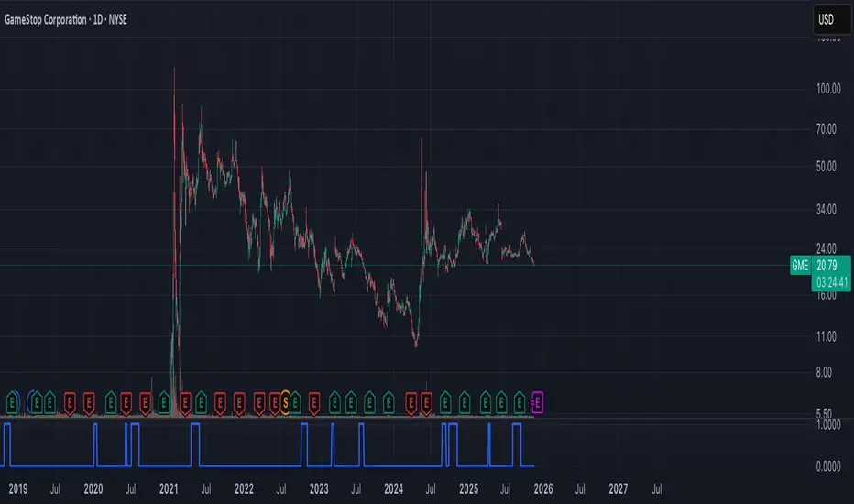Click the green earnings marker right of split marker
This screenshot has height=504, width=854.
295,403
